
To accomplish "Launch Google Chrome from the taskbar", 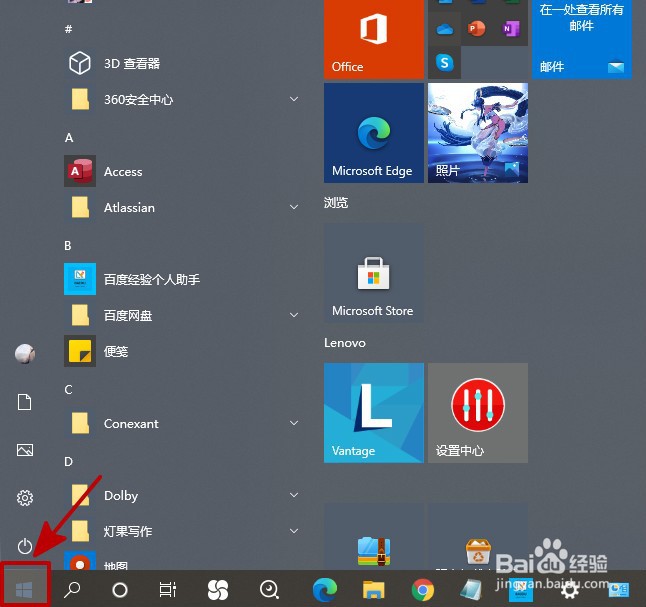I will [x=423, y=590].
